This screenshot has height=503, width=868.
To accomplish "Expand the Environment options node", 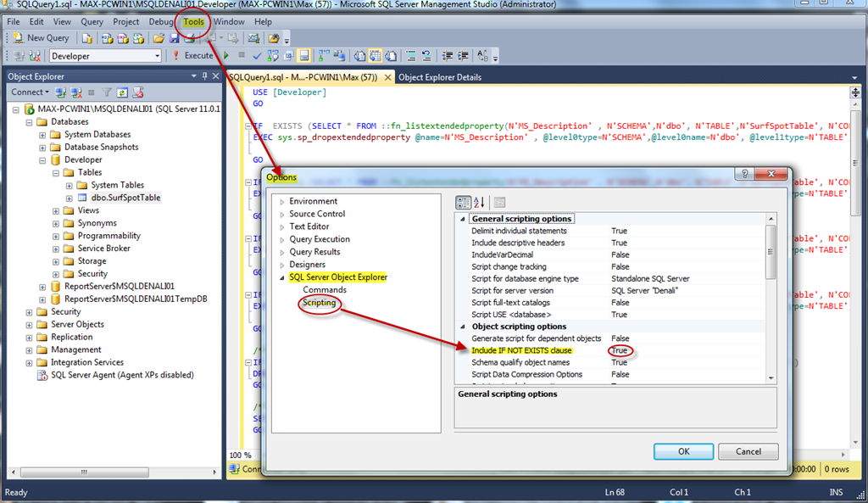I will click(x=281, y=202).
